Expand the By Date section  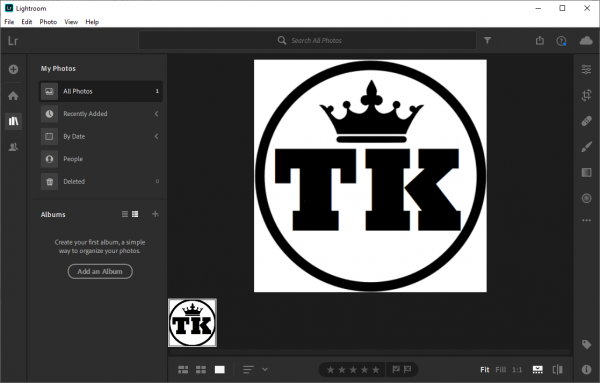[157, 136]
